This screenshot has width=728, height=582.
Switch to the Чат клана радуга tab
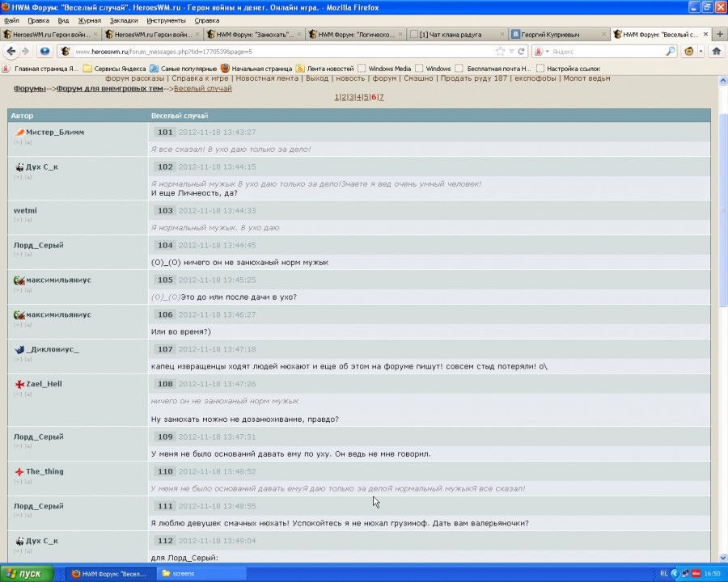click(455, 35)
